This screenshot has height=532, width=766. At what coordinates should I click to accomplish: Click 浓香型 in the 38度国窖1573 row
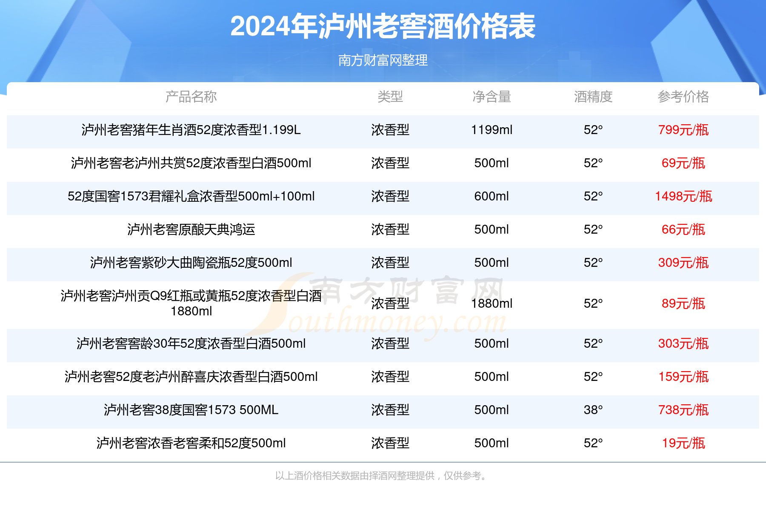(390, 410)
